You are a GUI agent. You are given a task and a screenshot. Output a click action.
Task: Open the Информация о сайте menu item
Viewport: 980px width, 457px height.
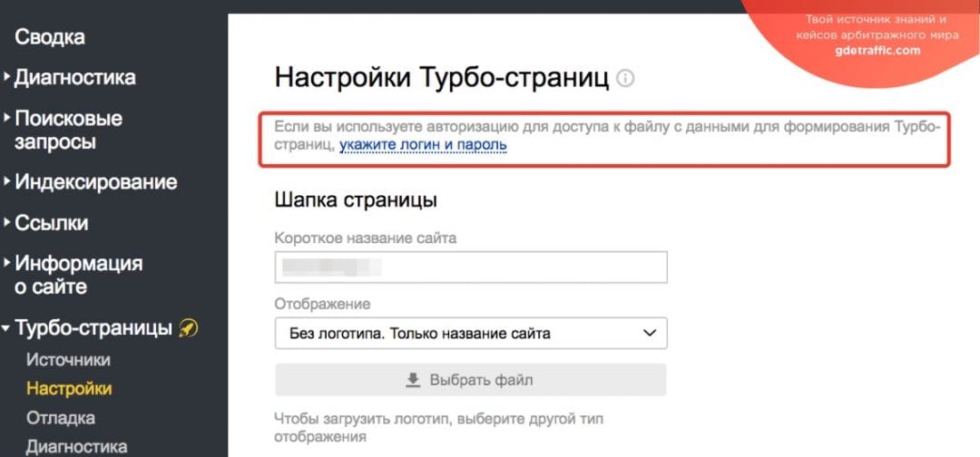(x=79, y=275)
